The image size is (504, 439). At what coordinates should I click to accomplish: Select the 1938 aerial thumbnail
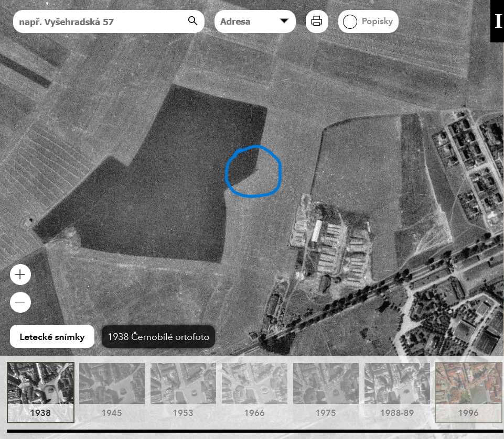40,392
